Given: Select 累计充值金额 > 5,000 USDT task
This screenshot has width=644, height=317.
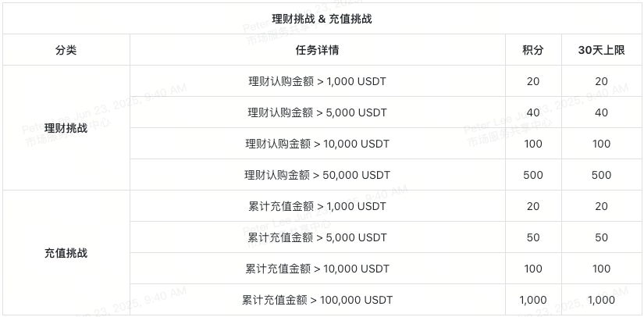Looking at the screenshot, I should point(317,237).
